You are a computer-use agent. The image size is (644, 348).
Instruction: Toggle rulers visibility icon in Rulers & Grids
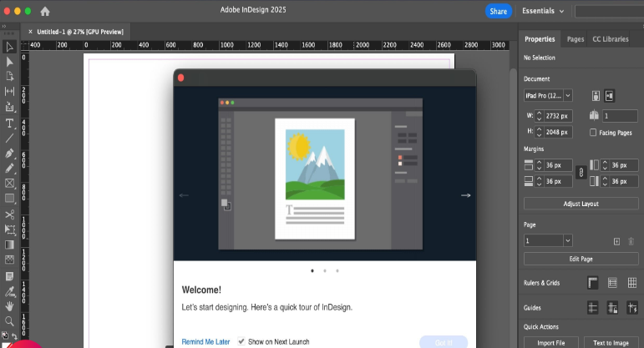[x=592, y=283]
